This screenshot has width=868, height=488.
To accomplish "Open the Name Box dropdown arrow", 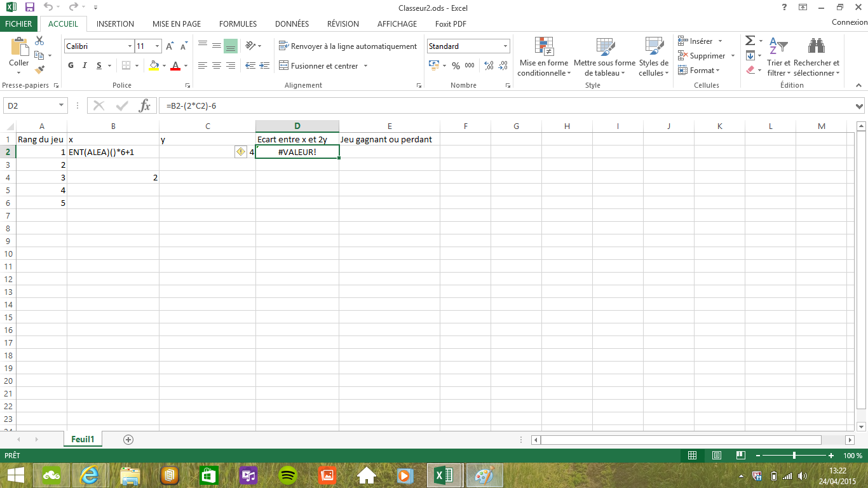I will pyautogui.click(x=62, y=105).
